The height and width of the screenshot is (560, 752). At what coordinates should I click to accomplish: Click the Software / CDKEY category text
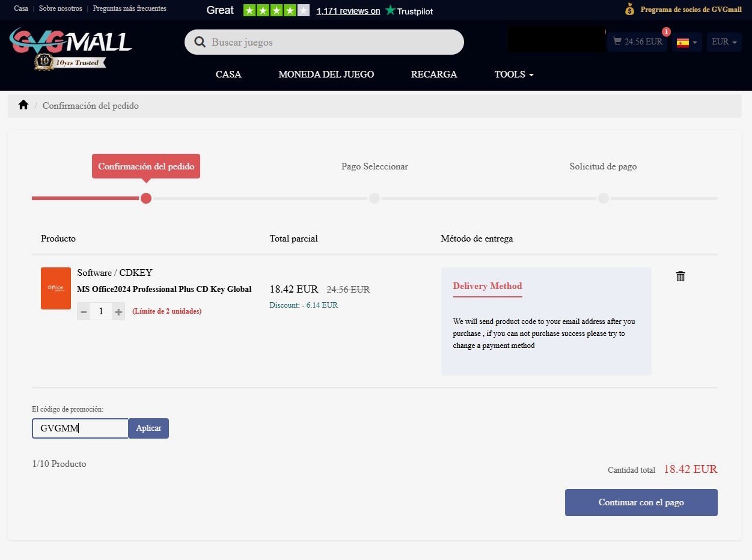point(115,272)
